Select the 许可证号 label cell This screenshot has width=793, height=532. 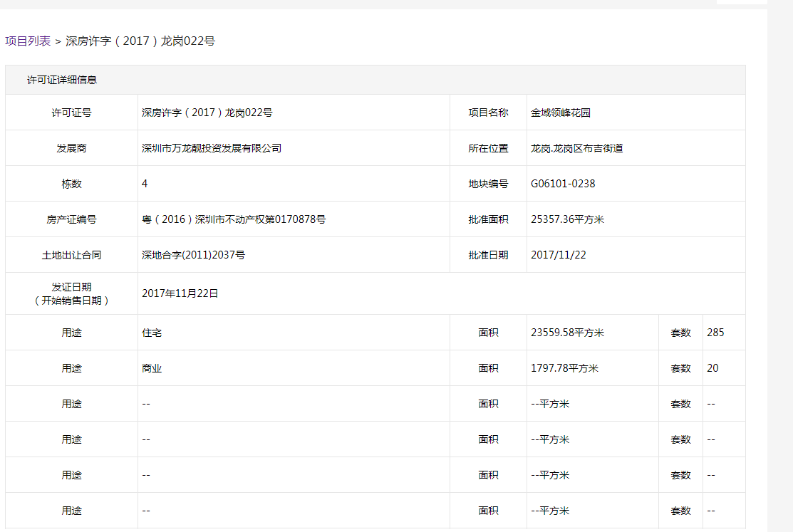tap(71, 113)
